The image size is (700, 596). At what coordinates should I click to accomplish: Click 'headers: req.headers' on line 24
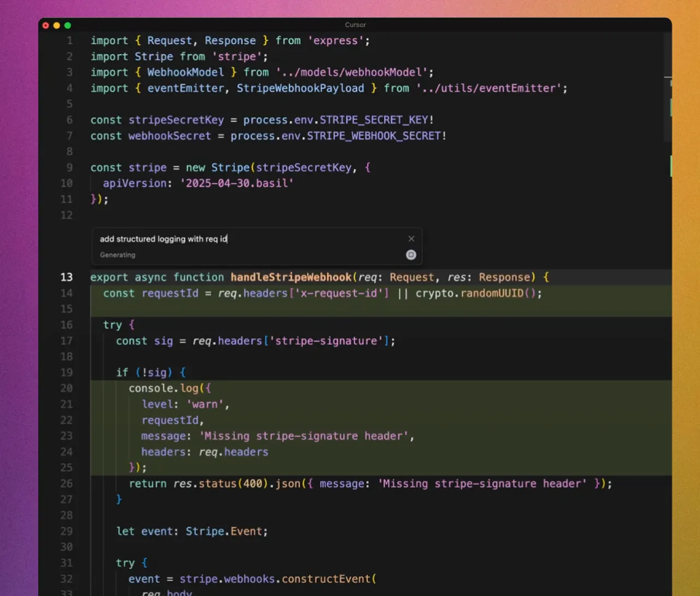[205, 452]
